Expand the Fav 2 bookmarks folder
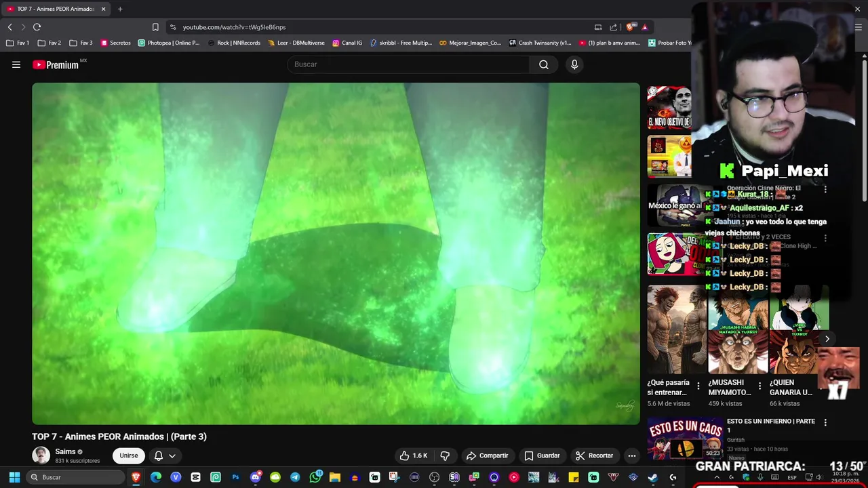The width and height of the screenshot is (868, 488). pos(50,43)
